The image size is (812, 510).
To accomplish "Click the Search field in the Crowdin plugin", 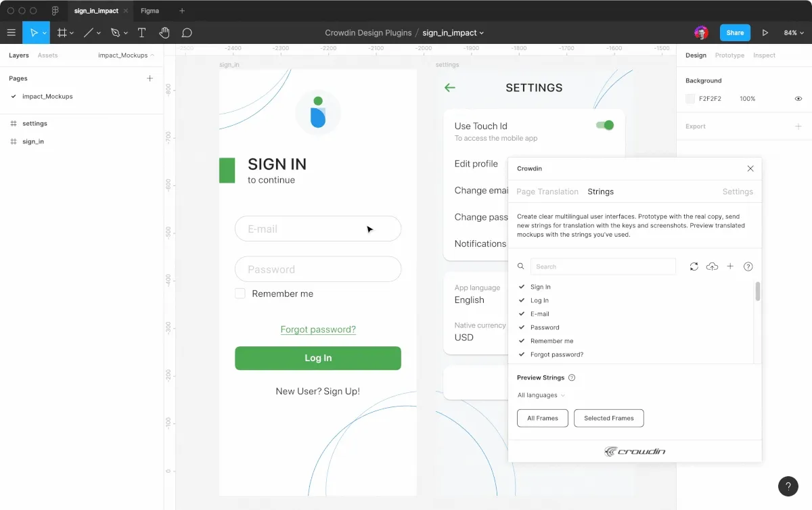I will tap(602, 266).
